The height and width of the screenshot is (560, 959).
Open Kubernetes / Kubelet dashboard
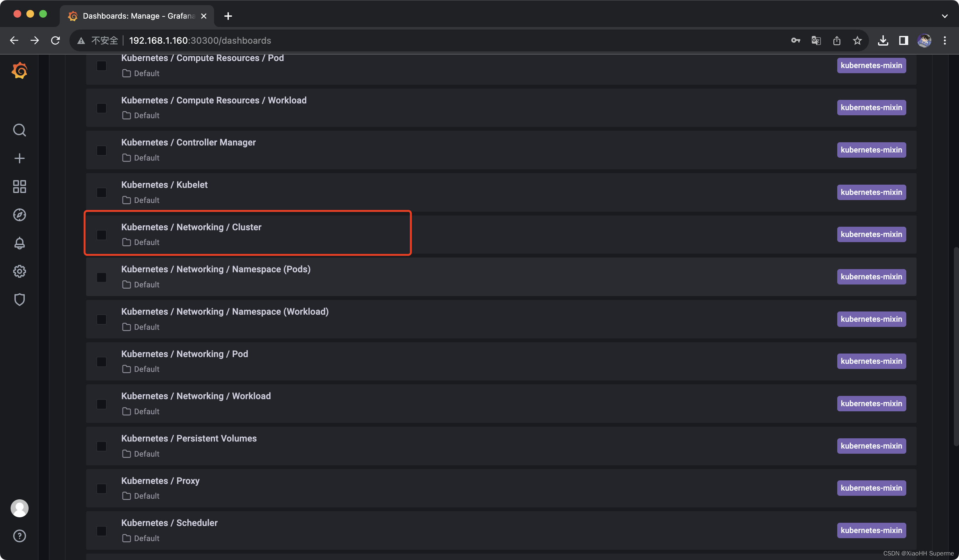click(165, 184)
